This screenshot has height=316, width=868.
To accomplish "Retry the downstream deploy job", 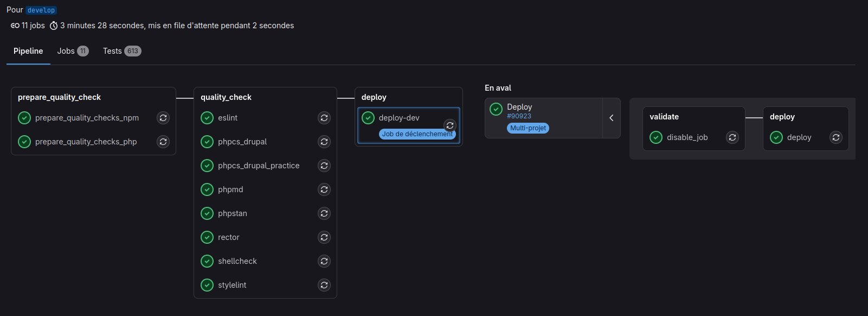I will click(836, 137).
